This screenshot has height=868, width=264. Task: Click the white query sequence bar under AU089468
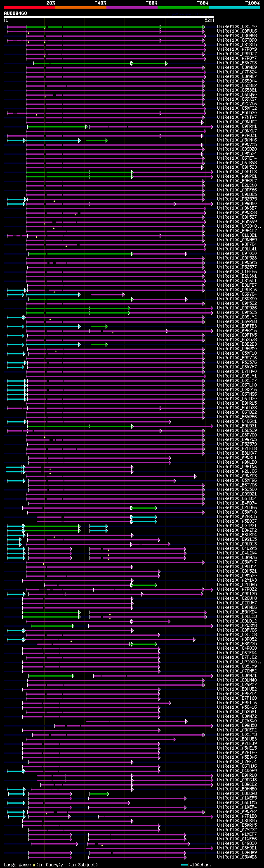pos(109,17)
